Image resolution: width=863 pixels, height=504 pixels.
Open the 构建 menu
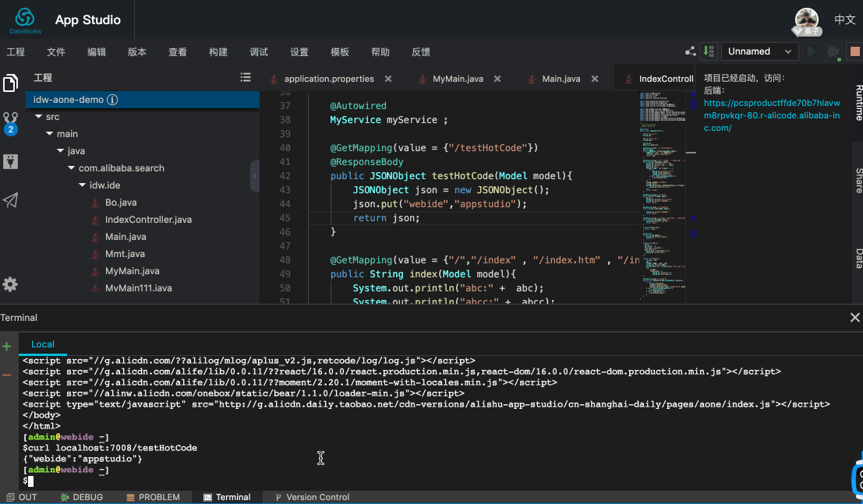218,51
